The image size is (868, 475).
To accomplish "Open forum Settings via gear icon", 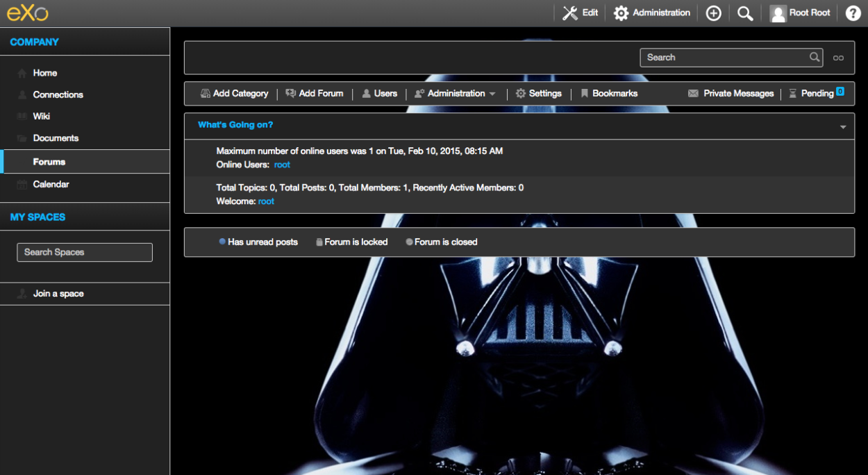I will 521,93.
